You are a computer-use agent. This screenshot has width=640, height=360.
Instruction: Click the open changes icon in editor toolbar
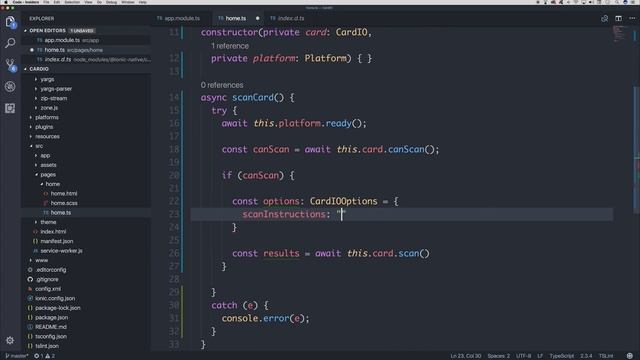point(604,18)
